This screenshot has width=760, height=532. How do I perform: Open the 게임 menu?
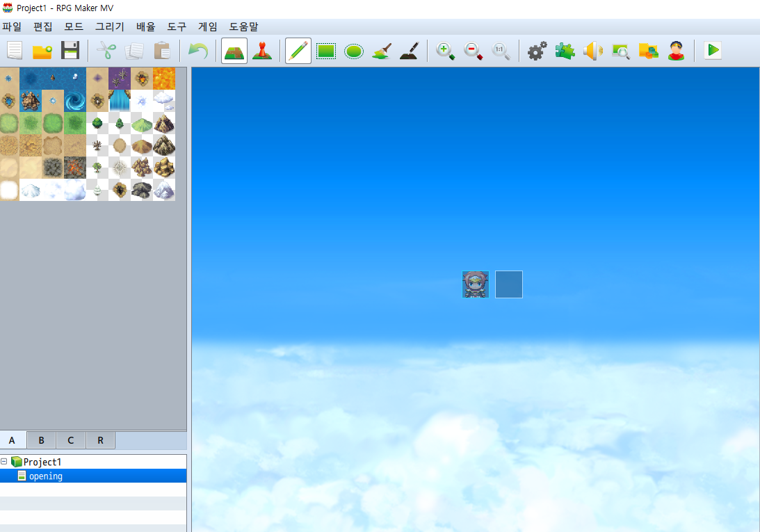pyautogui.click(x=207, y=26)
